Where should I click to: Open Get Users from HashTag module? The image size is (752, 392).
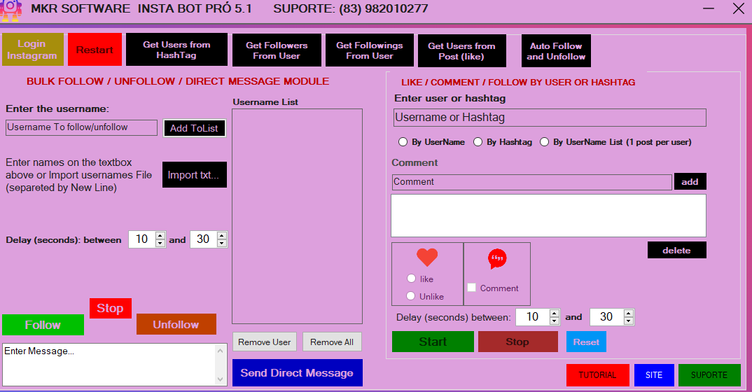point(176,49)
